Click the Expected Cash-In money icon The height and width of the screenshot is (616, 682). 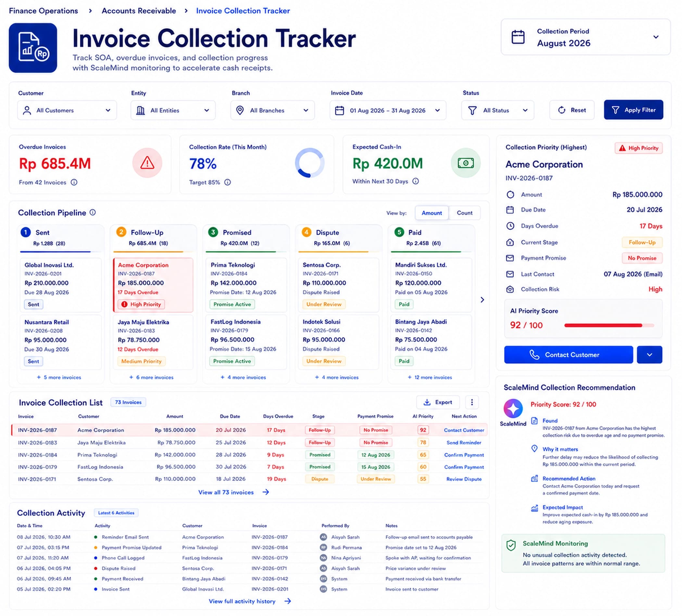tap(466, 163)
